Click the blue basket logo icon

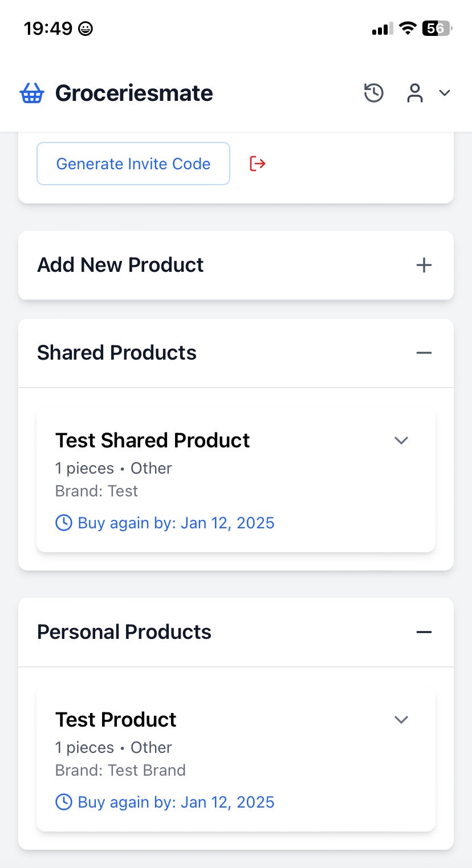(x=31, y=93)
